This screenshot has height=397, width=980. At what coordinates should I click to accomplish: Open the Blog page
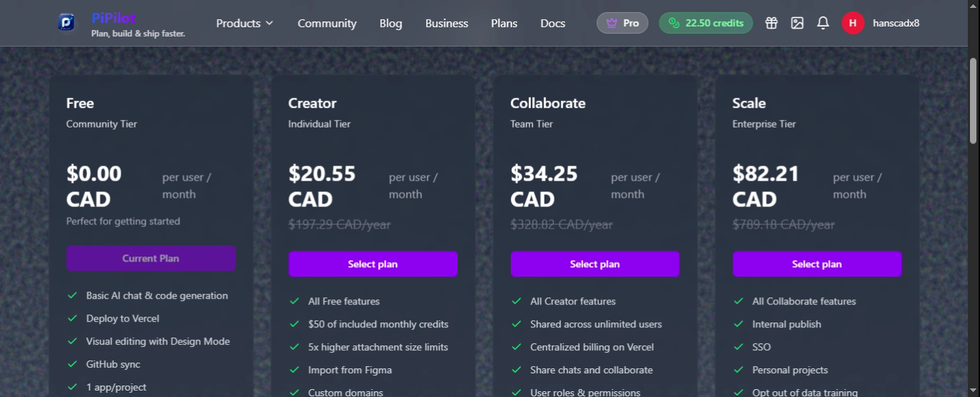390,23
